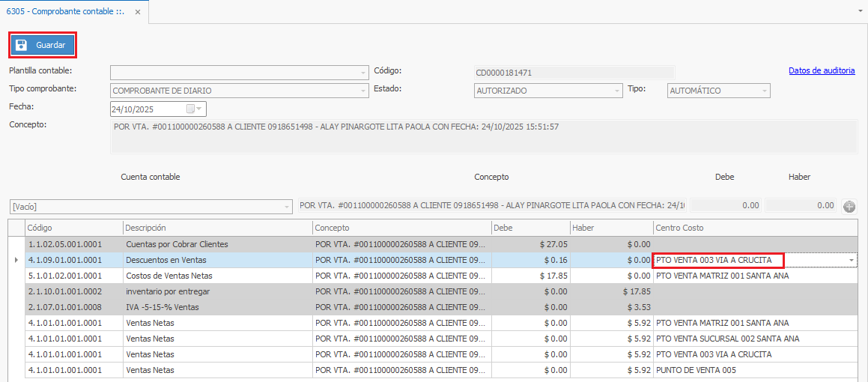Image resolution: width=868 pixels, height=382 pixels.
Task: Close the Comprobante contable tab
Action: 137,12
